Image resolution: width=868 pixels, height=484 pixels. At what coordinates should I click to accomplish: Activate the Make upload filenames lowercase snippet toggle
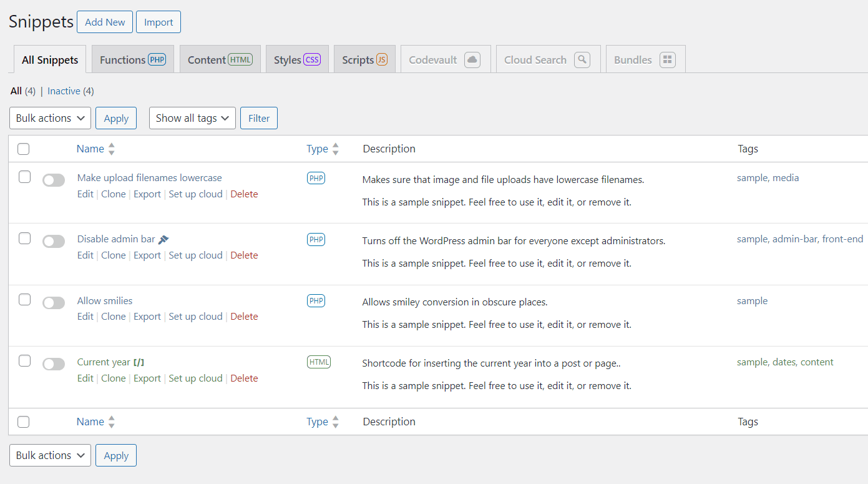pyautogui.click(x=54, y=180)
